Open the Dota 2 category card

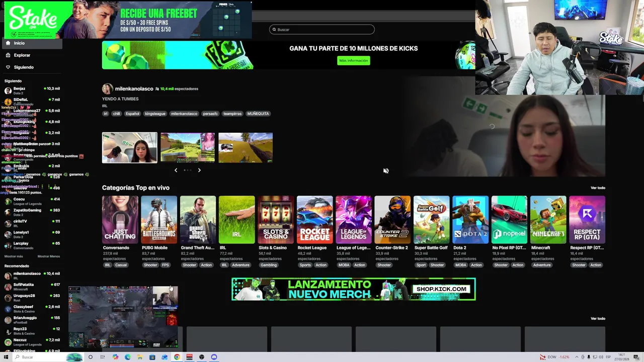pos(470,220)
